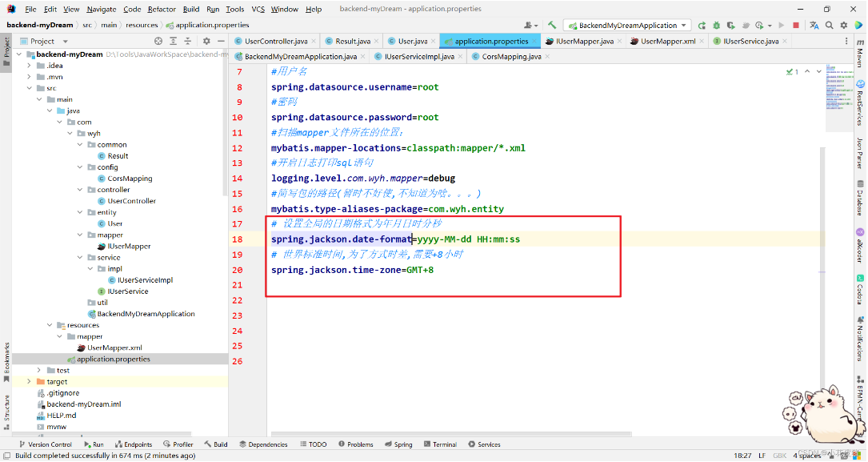Screen dimensions: 868x462
Task: Open Search Everywhere magnifier icon
Action: click(830, 25)
